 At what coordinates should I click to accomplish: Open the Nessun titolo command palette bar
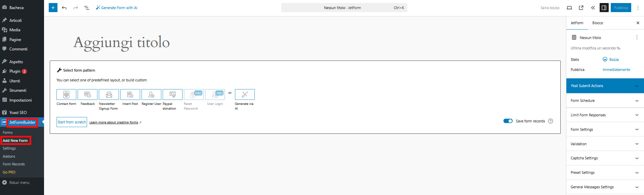[x=344, y=8]
